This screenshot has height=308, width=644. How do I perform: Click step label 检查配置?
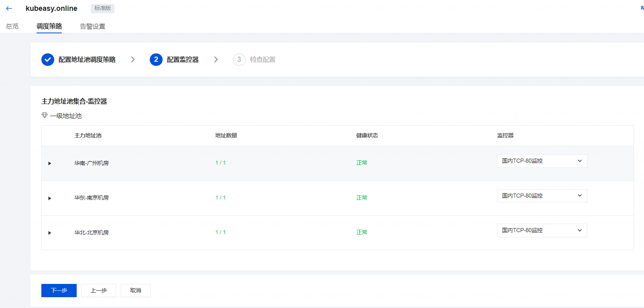click(x=263, y=59)
